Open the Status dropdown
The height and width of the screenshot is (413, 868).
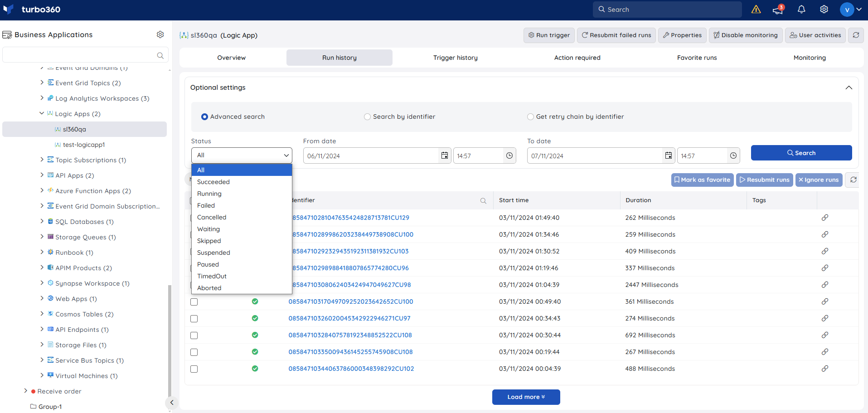[242, 155]
